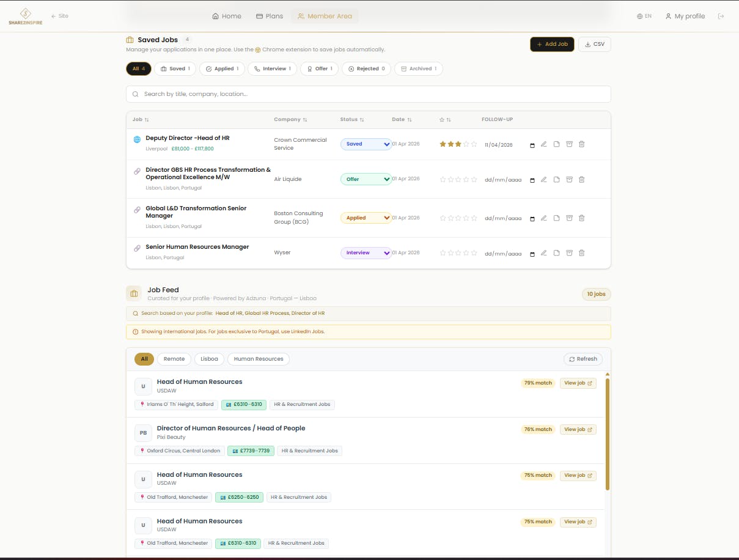The height and width of the screenshot is (560, 739).
Task: Sort table by Job column
Action: 141,119
